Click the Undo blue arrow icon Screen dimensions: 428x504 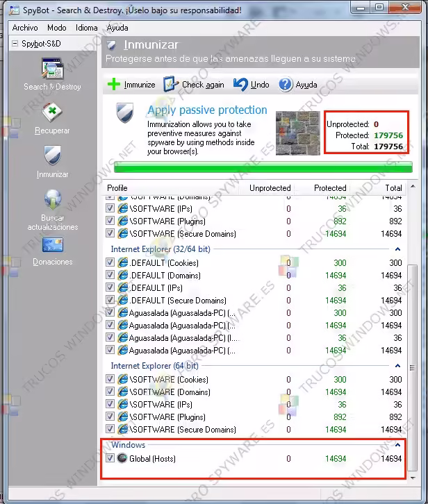tap(240, 85)
